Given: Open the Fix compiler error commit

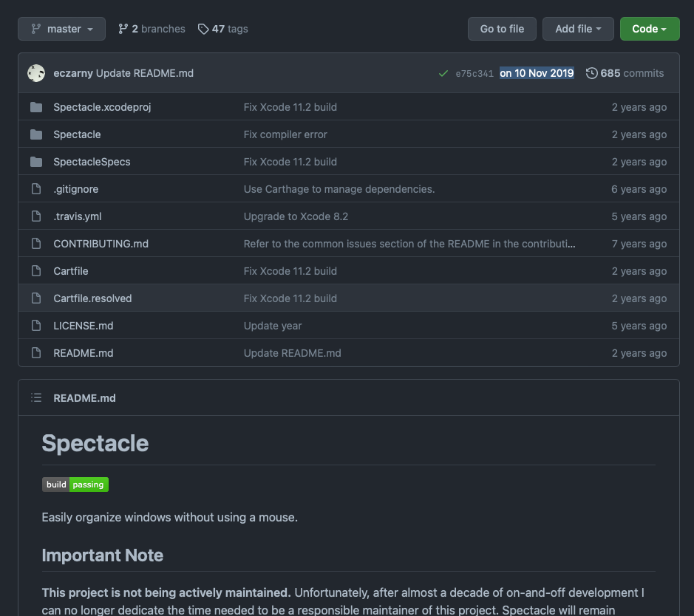Looking at the screenshot, I should 285,134.
